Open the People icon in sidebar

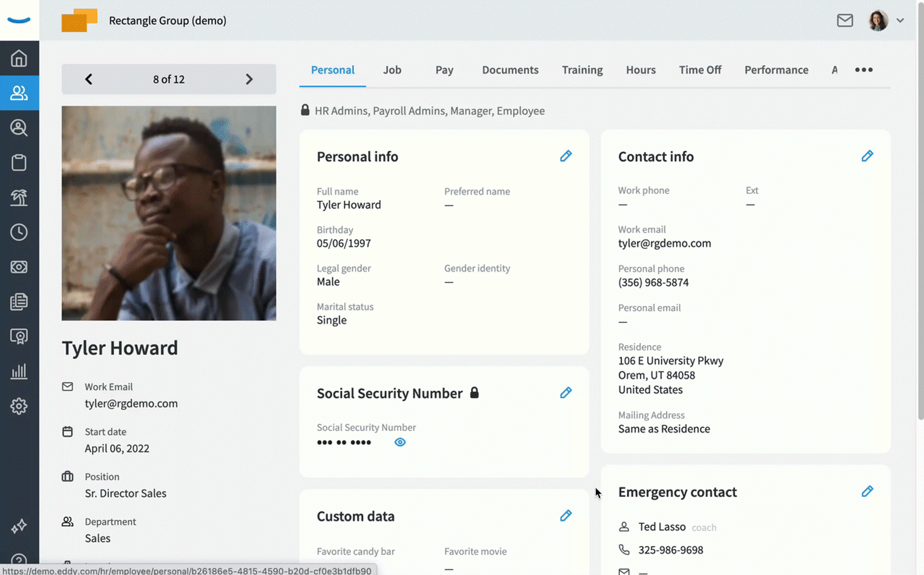pyautogui.click(x=19, y=93)
